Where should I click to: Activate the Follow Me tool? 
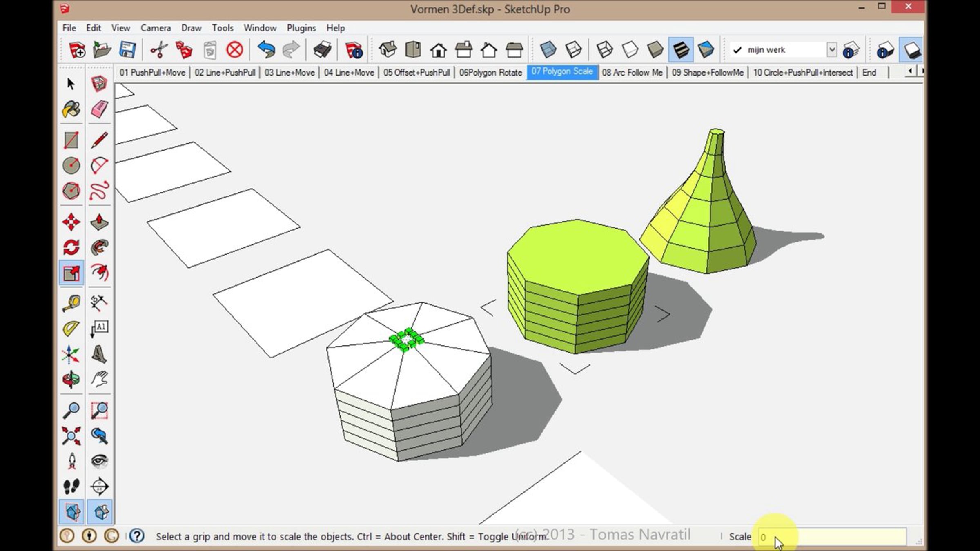pos(99,247)
